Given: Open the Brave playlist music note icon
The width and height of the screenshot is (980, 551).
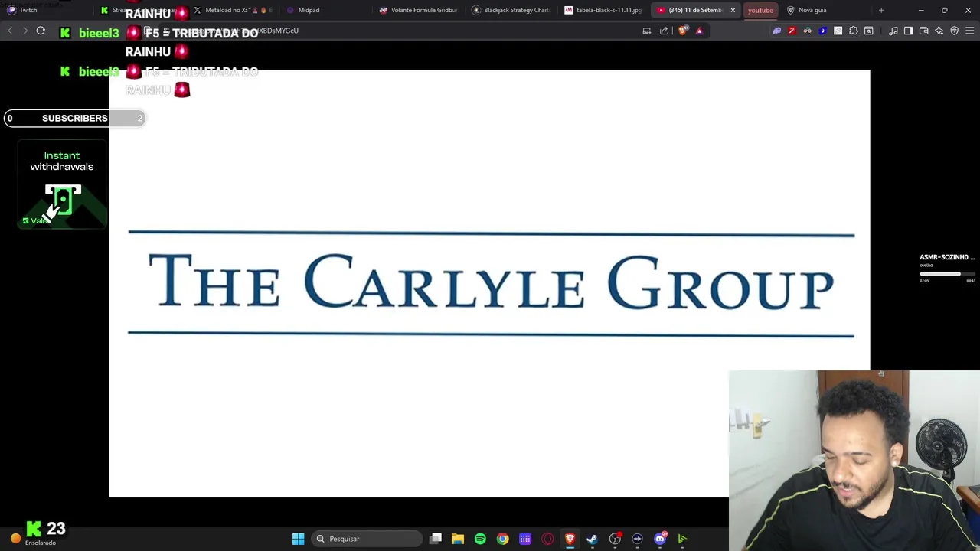Looking at the screenshot, I should pos(893,31).
